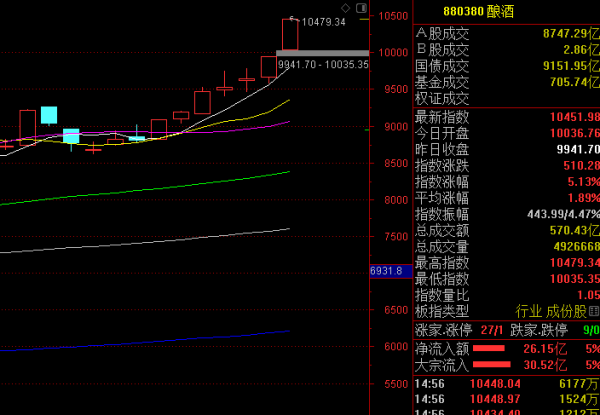Click the 涨家.涨停 count 27/1
This screenshot has height=415, width=600.
point(493,329)
